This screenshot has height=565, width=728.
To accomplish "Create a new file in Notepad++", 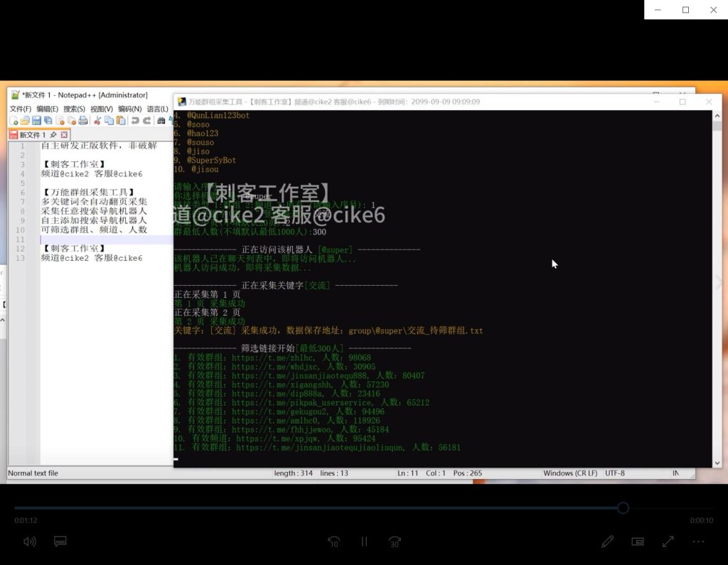I will 15,121.
